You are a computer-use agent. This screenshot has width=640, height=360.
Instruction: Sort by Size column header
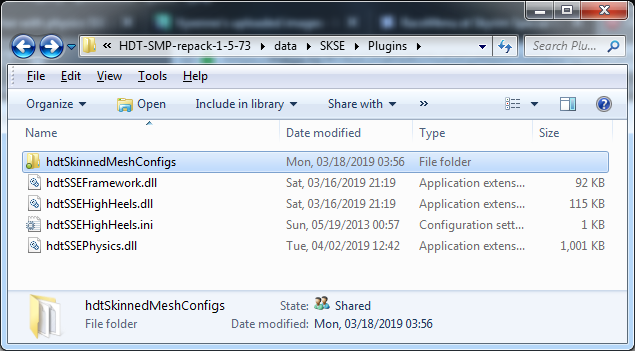click(x=549, y=133)
